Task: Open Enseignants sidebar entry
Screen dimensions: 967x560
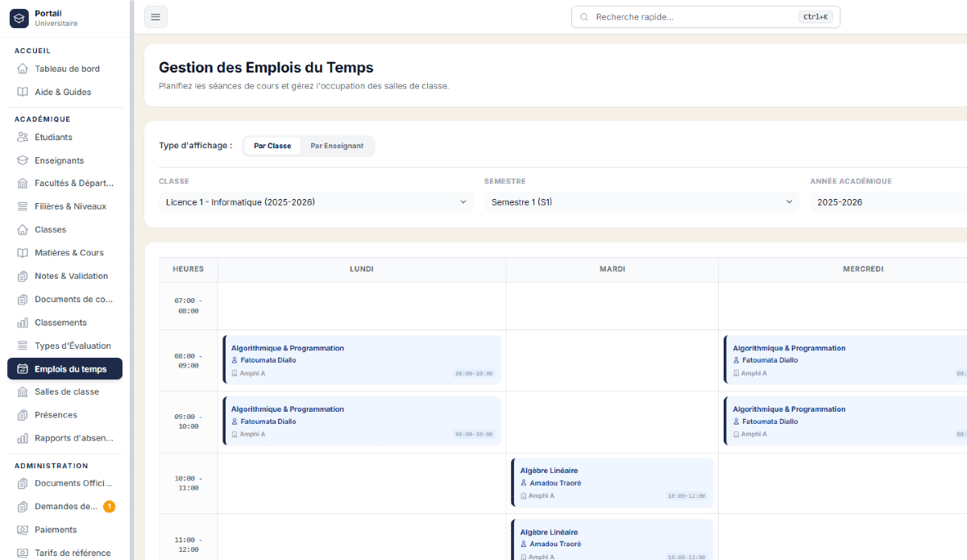Action: click(x=64, y=160)
